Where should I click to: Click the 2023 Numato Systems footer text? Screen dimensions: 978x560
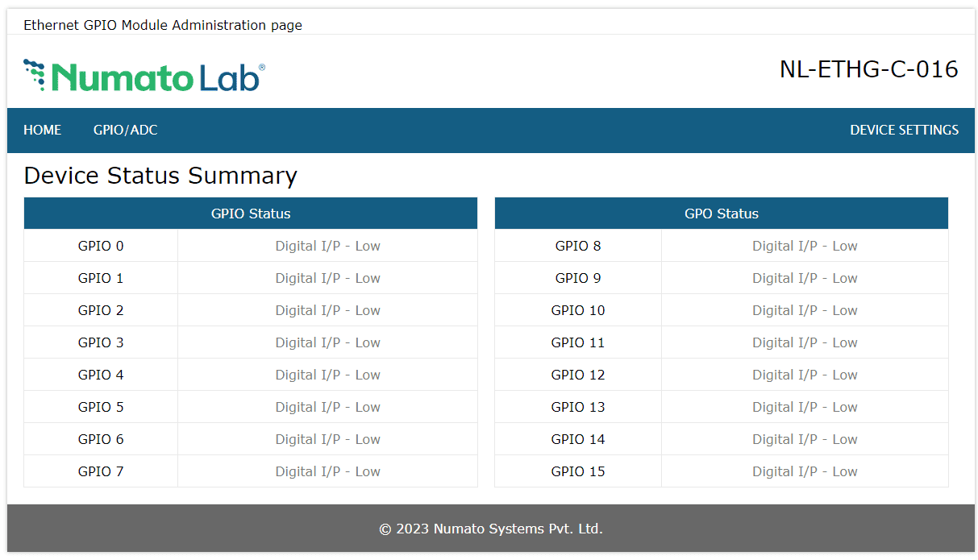click(489, 529)
